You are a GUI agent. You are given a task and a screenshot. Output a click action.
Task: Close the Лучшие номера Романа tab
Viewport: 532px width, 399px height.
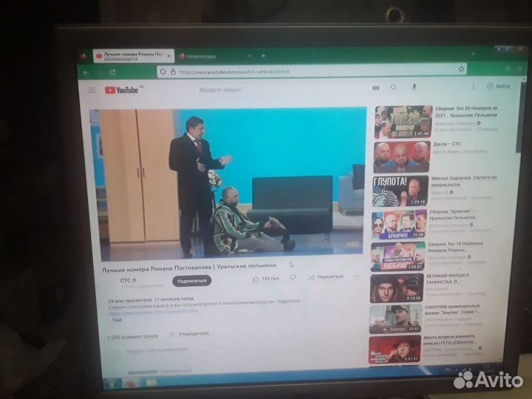(x=168, y=56)
